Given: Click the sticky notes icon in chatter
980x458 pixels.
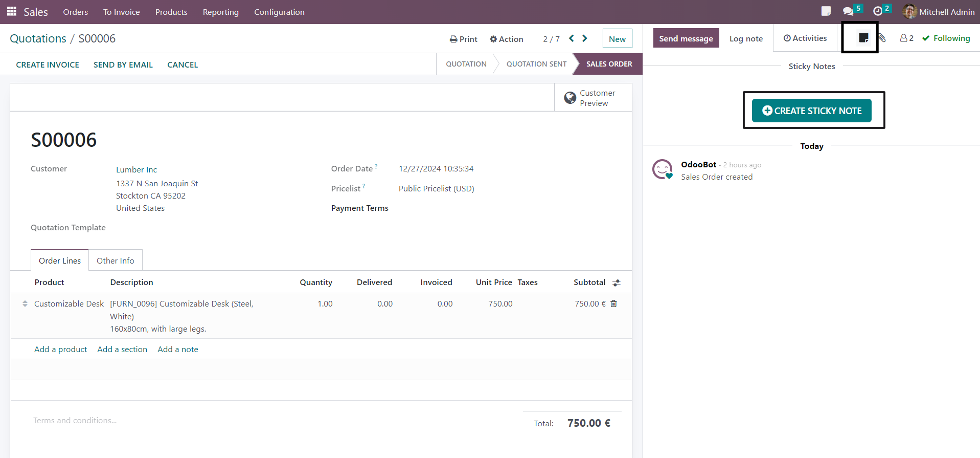Looking at the screenshot, I should pyautogui.click(x=863, y=38).
